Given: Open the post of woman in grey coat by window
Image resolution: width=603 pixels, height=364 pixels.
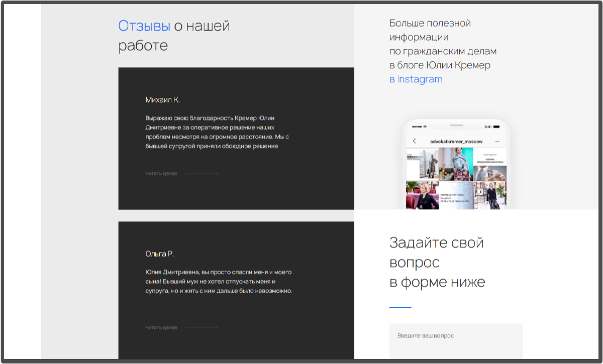Looking at the screenshot, I should [423, 164].
